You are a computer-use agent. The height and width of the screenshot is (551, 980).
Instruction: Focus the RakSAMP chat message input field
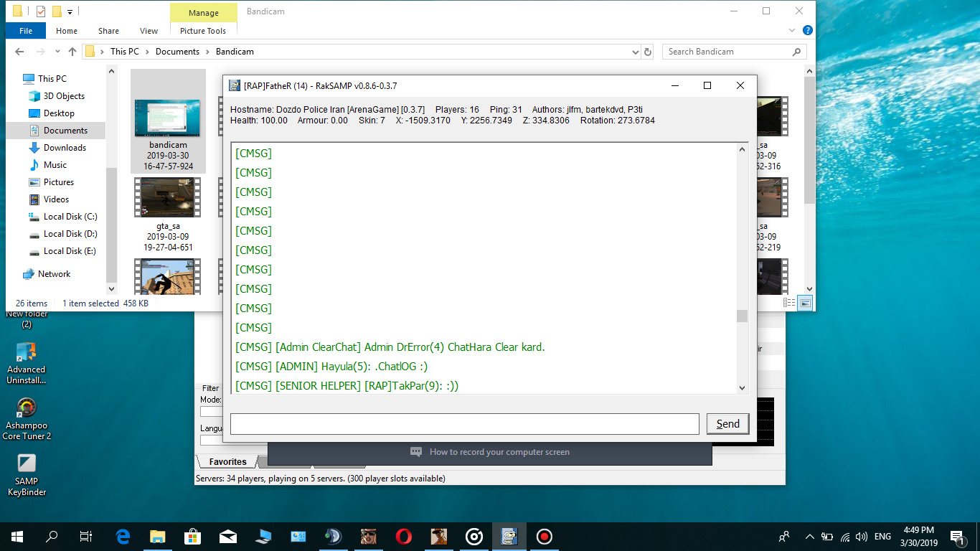pyautogui.click(x=464, y=424)
